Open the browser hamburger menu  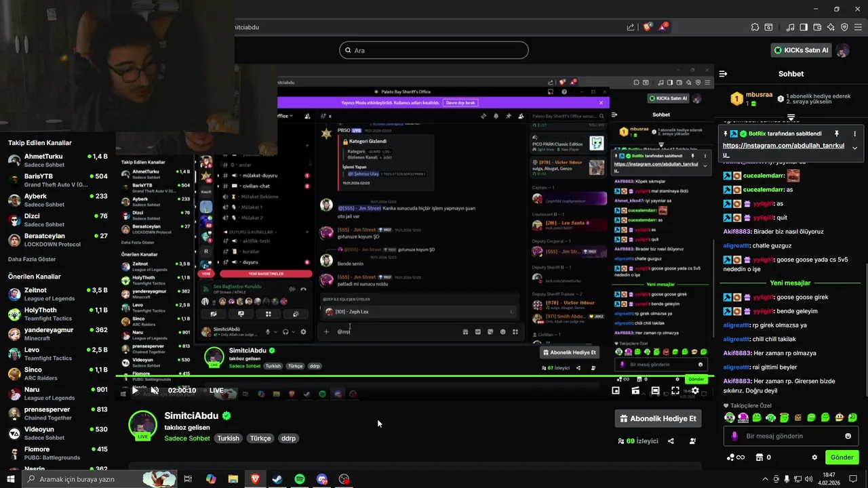[858, 27]
